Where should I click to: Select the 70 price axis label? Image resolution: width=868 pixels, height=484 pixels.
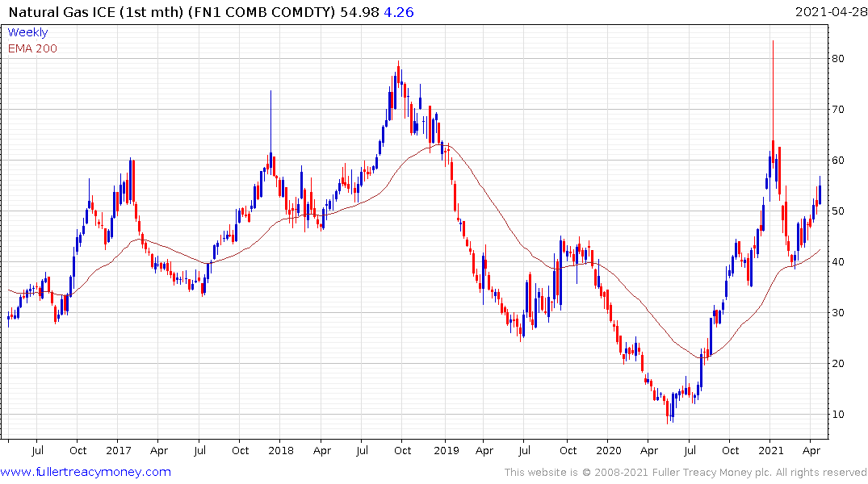pyautogui.click(x=837, y=110)
